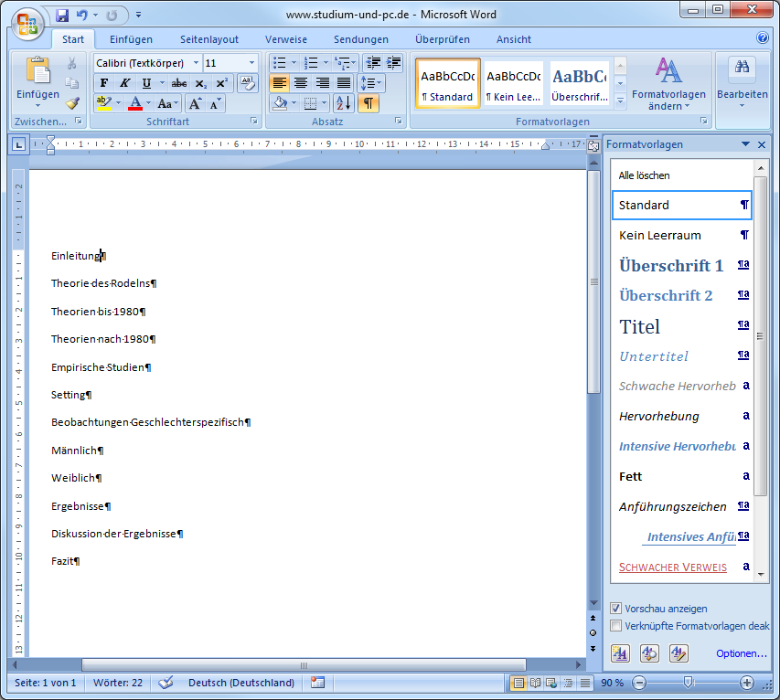
Task: Open the font size dropdown
Action: [251, 63]
